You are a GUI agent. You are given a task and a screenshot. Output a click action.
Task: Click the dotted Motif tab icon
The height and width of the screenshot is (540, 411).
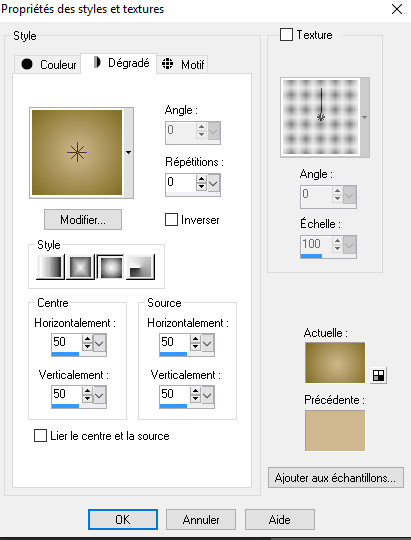click(x=167, y=64)
